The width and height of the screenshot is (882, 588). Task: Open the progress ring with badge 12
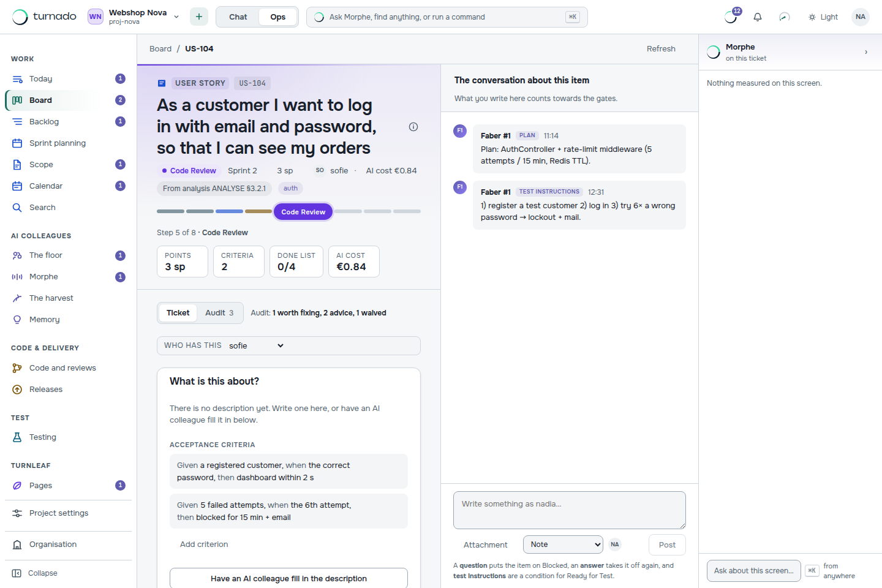(x=731, y=17)
